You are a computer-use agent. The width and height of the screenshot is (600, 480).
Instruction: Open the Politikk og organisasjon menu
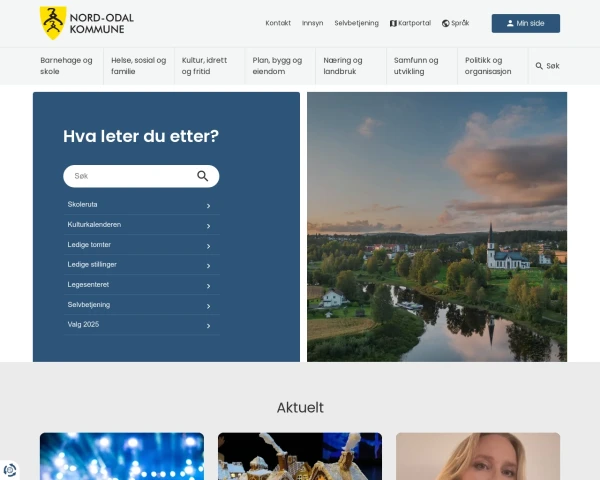pos(492,66)
